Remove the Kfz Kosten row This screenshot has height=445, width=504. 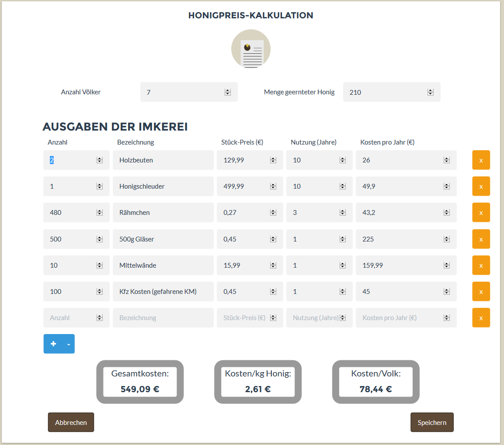click(x=481, y=291)
